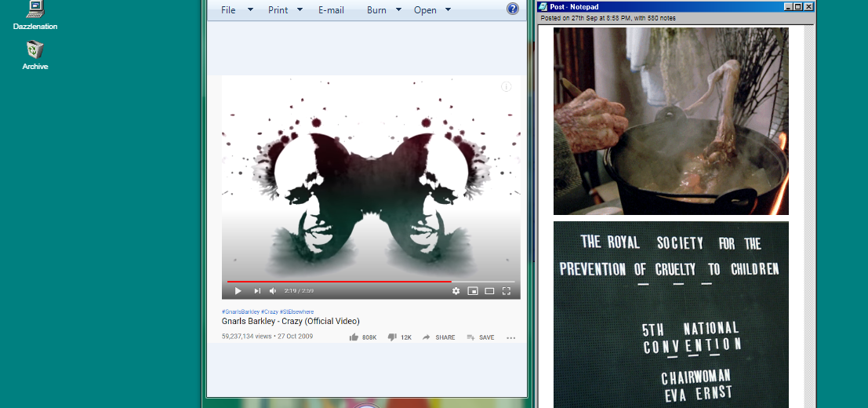Click the 'Posted on 27th Sep' note line
868x408 pixels.
click(x=608, y=18)
